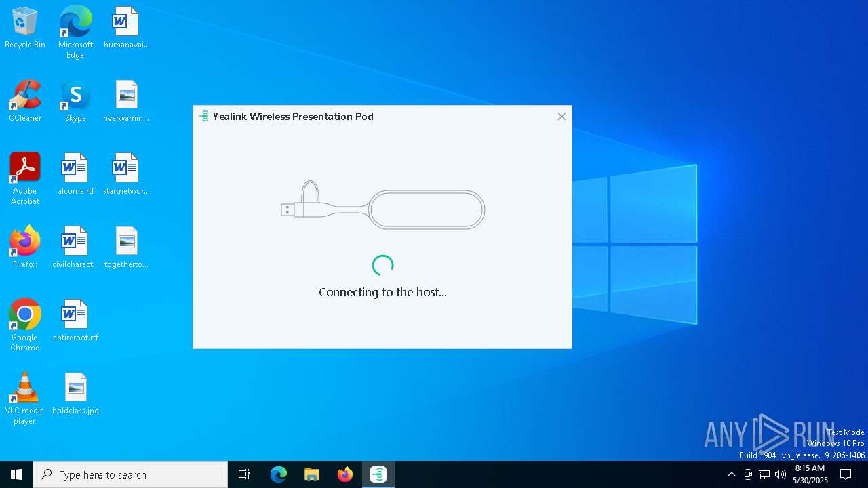Select the entireroot.rtf document icon
Image resolution: width=868 pixels, height=488 pixels.
pyautogui.click(x=75, y=321)
